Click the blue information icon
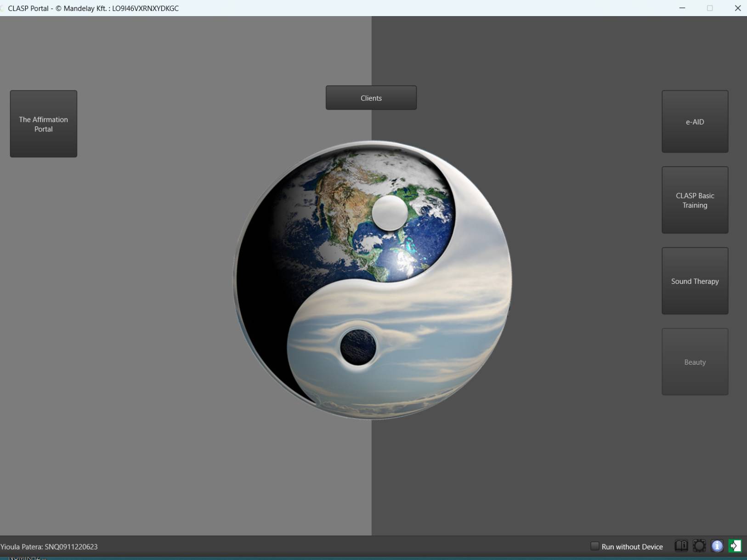The width and height of the screenshot is (747, 560). pyautogui.click(x=717, y=546)
